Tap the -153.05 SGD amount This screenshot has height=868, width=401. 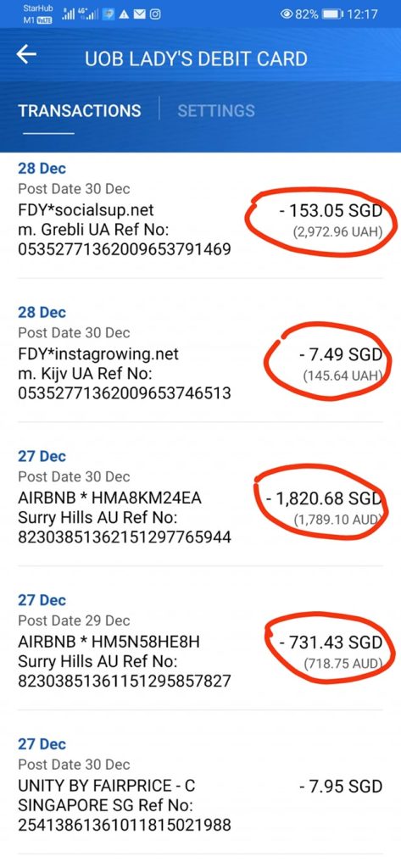pos(330,211)
